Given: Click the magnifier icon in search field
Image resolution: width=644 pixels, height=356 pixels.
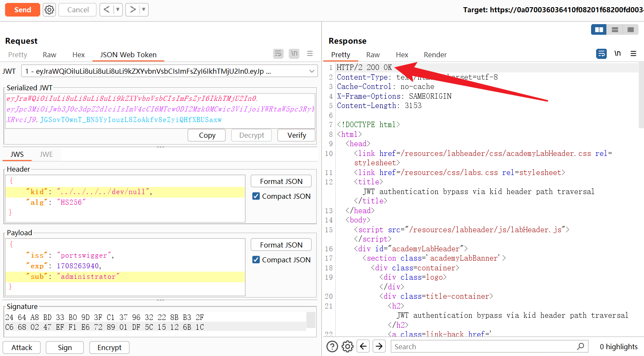Looking at the screenshot, I should click(x=580, y=346).
